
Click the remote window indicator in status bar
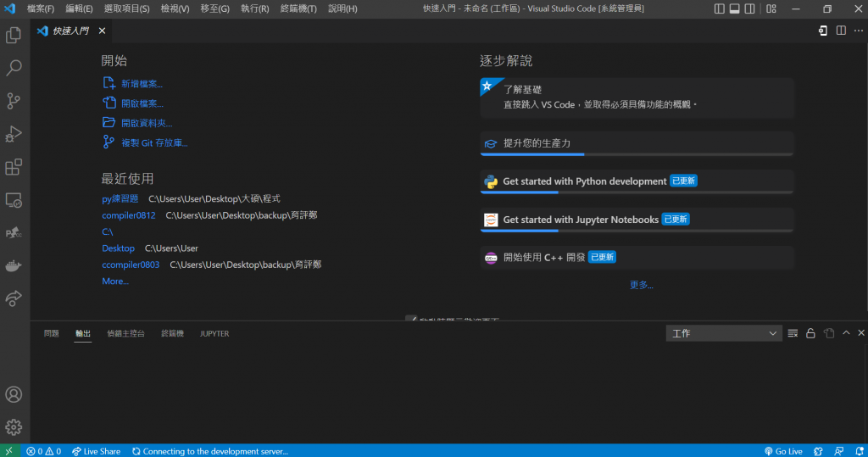tap(9, 451)
